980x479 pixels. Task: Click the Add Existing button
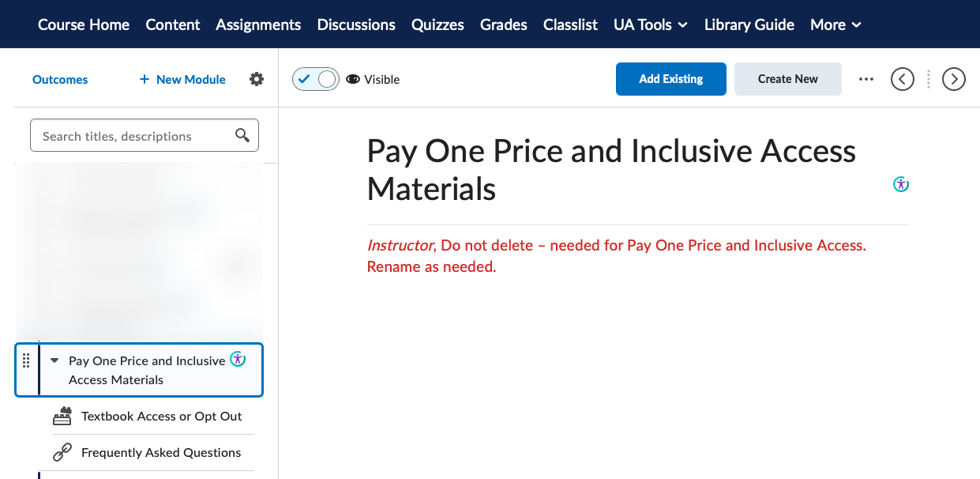[x=671, y=79]
